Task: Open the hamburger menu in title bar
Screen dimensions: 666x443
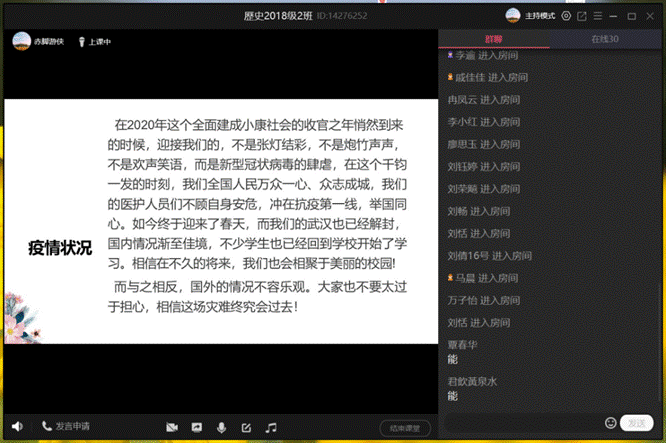Action: point(599,16)
